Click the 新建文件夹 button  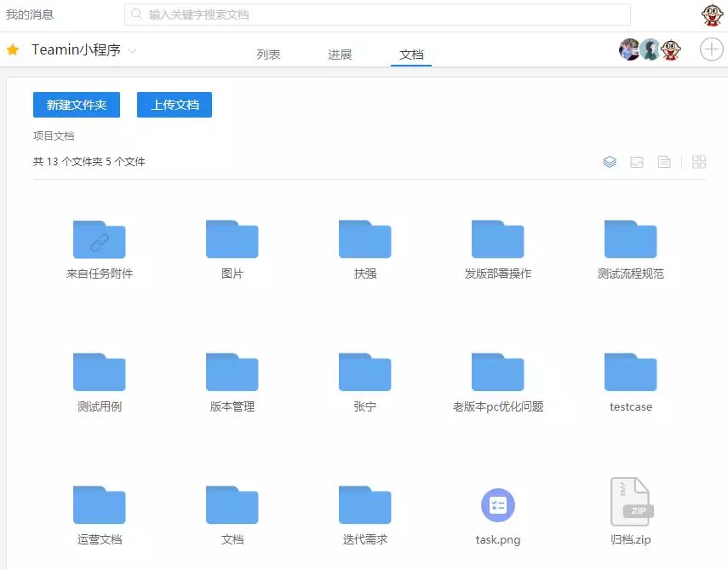77,105
